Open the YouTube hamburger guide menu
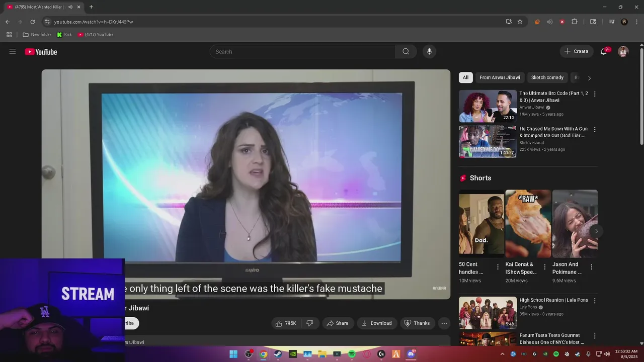Viewport: 644px width, 362px height. (13, 51)
